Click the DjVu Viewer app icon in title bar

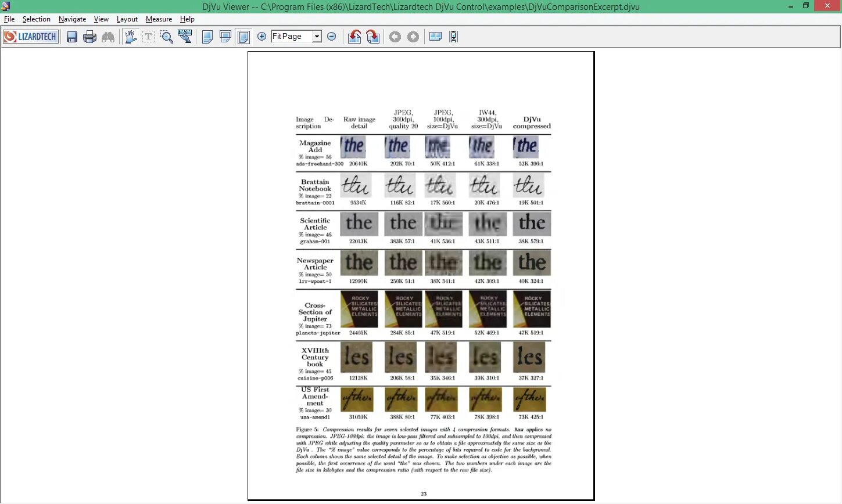coord(6,6)
